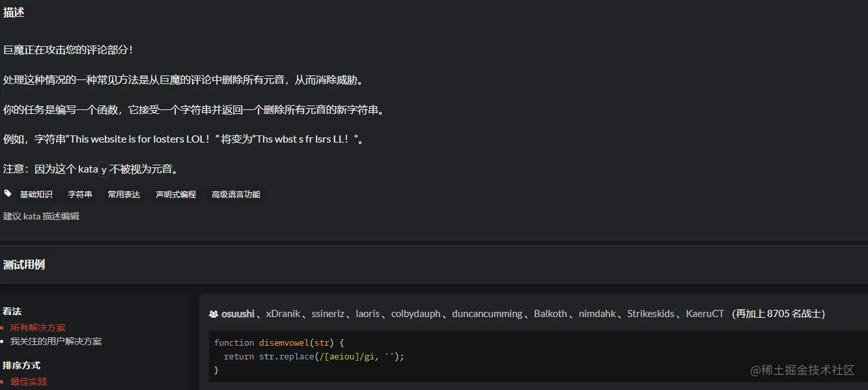Open KaeruCT user profile

click(705, 314)
